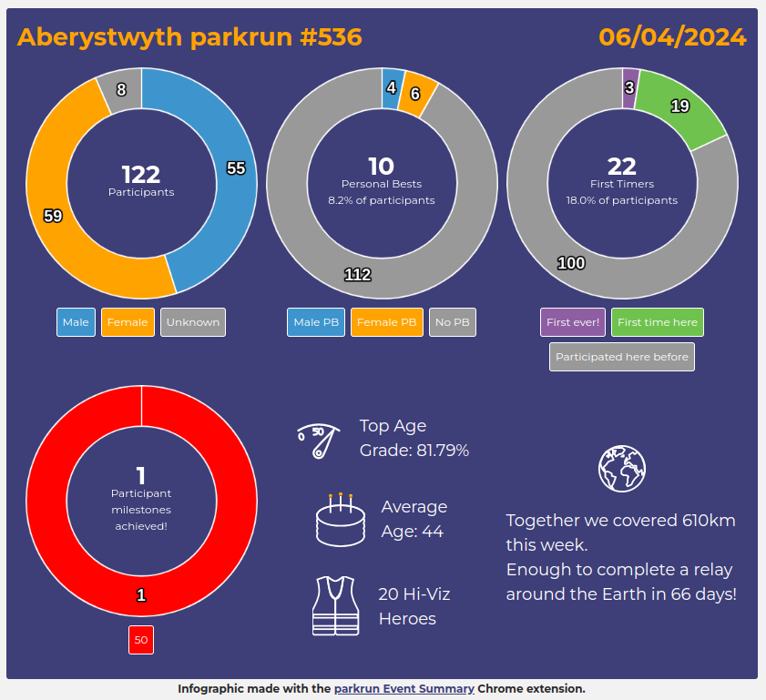Click the Aberystwyth parkrun #536 title
The width and height of the screenshot is (766, 700).
189,37
